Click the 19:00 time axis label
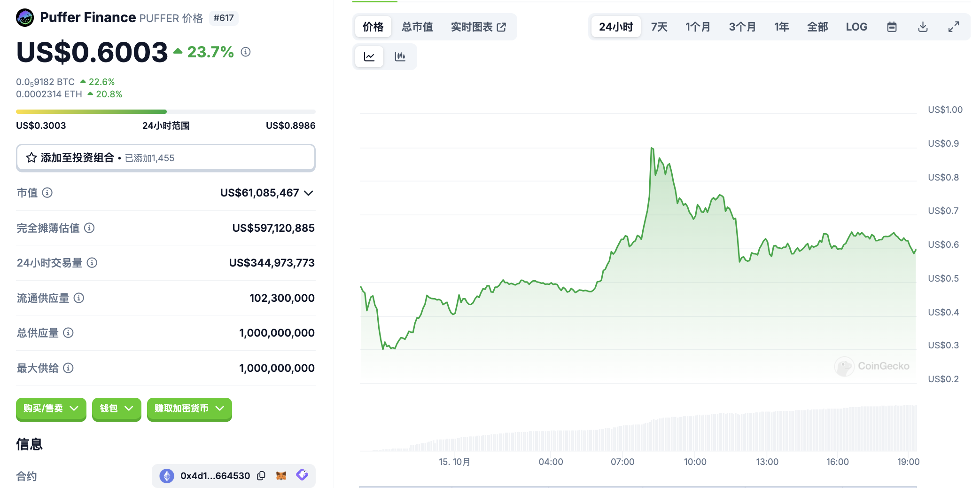The height and width of the screenshot is (488, 980). 908,462
